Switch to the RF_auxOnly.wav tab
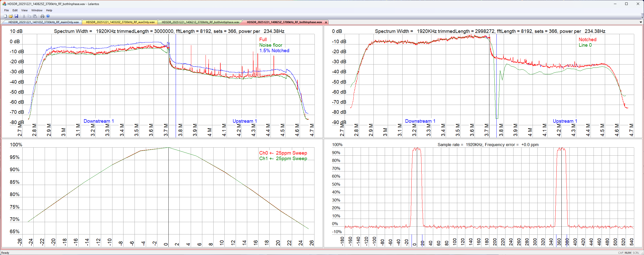 (120, 22)
